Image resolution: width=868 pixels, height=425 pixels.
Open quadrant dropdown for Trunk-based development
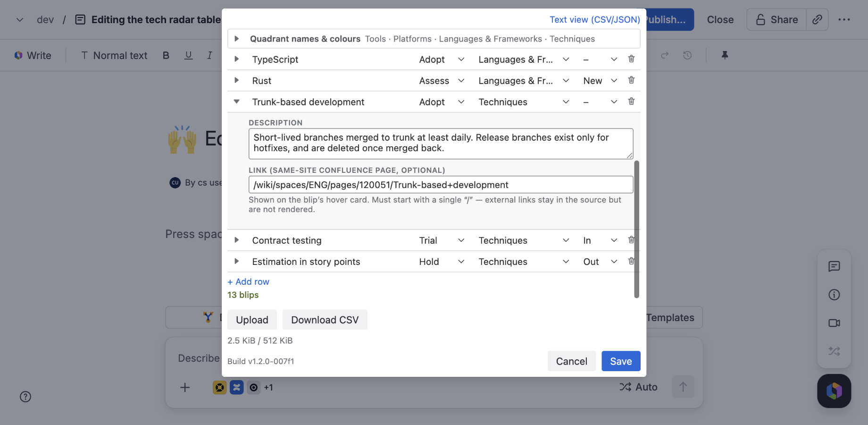coord(524,102)
